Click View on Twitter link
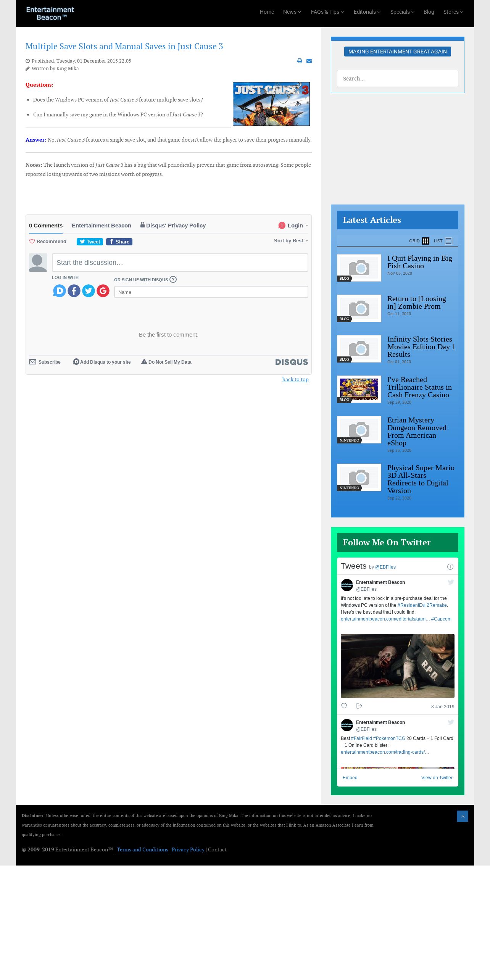 pos(437,778)
